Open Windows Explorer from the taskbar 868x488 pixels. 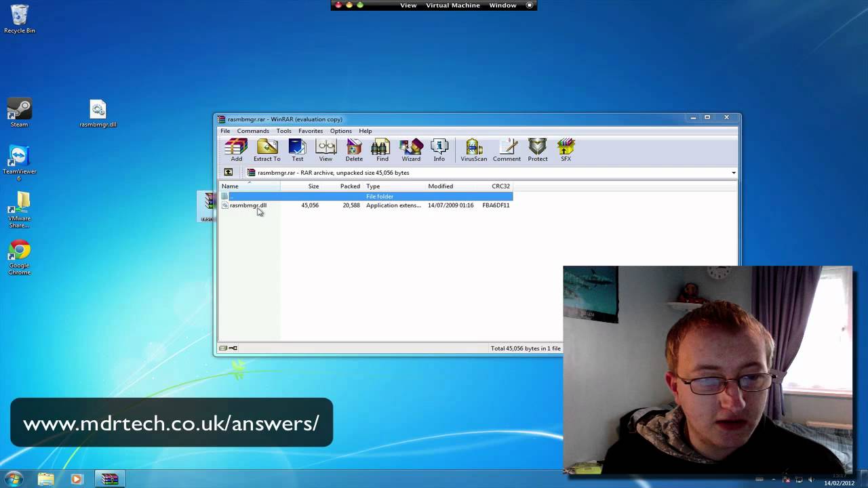click(x=45, y=479)
